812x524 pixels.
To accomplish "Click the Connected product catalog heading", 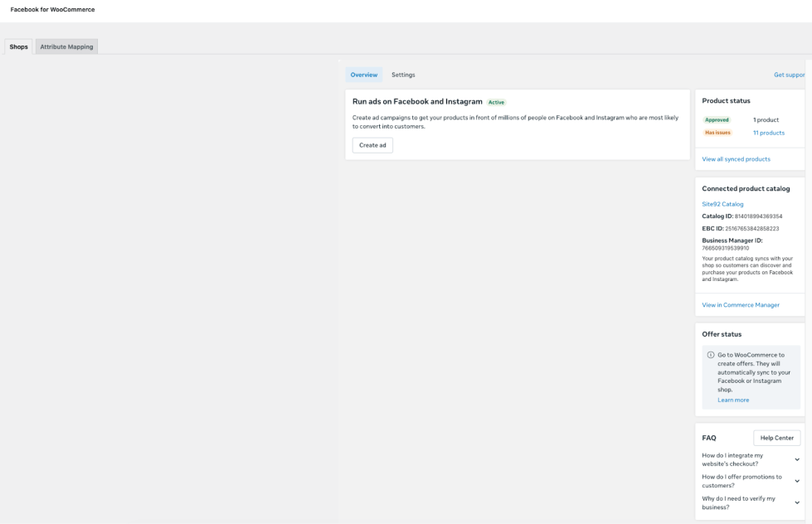I will [x=746, y=188].
